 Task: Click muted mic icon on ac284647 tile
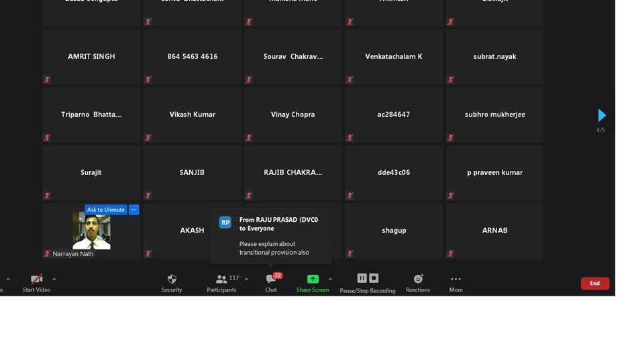[350, 137]
